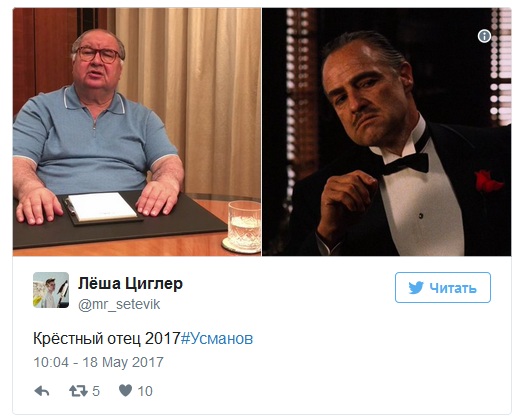This screenshot has width=517, height=420.
Task: Click the white notepad on the desk
Action: pos(102,207)
